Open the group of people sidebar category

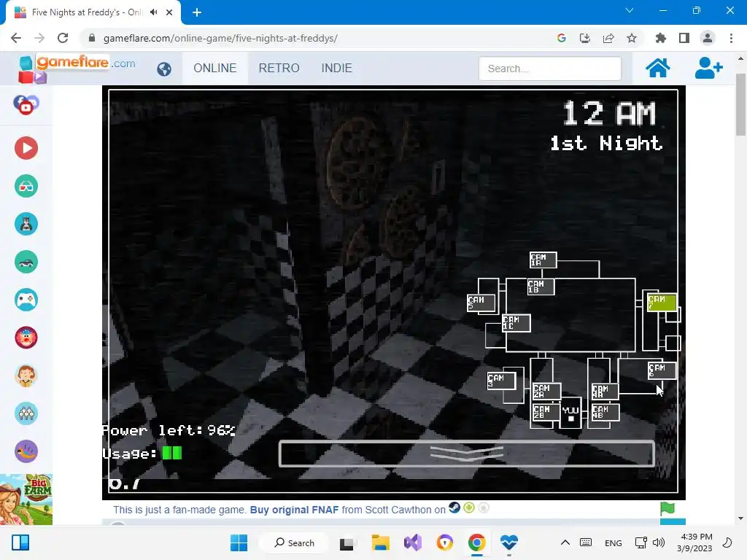(26, 413)
